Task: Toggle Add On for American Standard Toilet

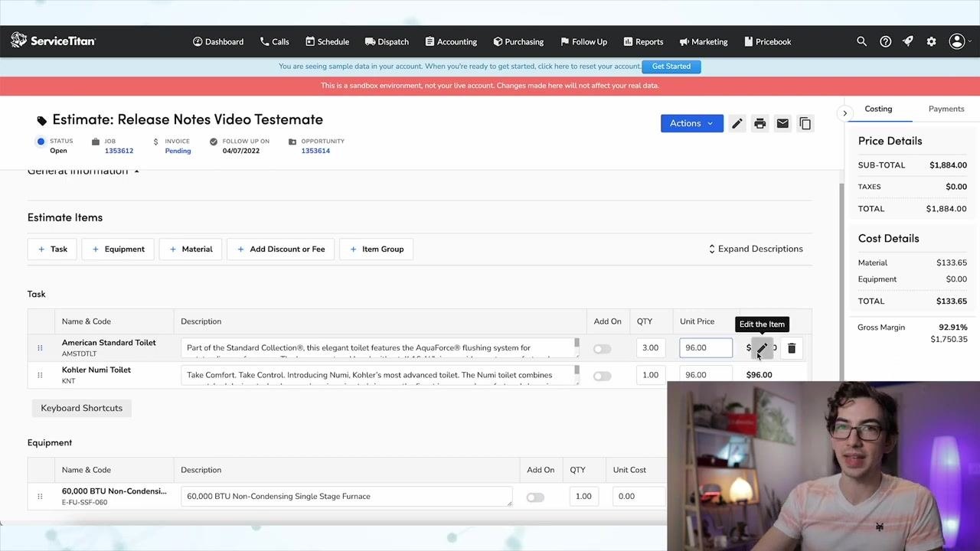Action: point(602,349)
